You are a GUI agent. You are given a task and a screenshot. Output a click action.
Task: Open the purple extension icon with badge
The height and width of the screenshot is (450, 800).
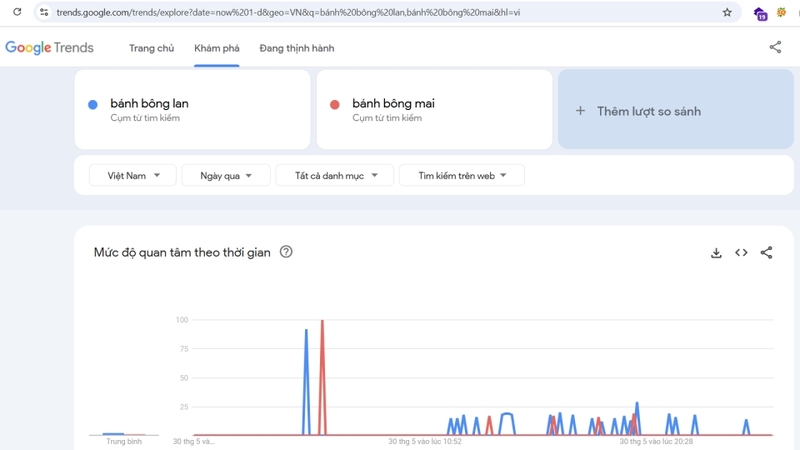[x=760, y=13]
